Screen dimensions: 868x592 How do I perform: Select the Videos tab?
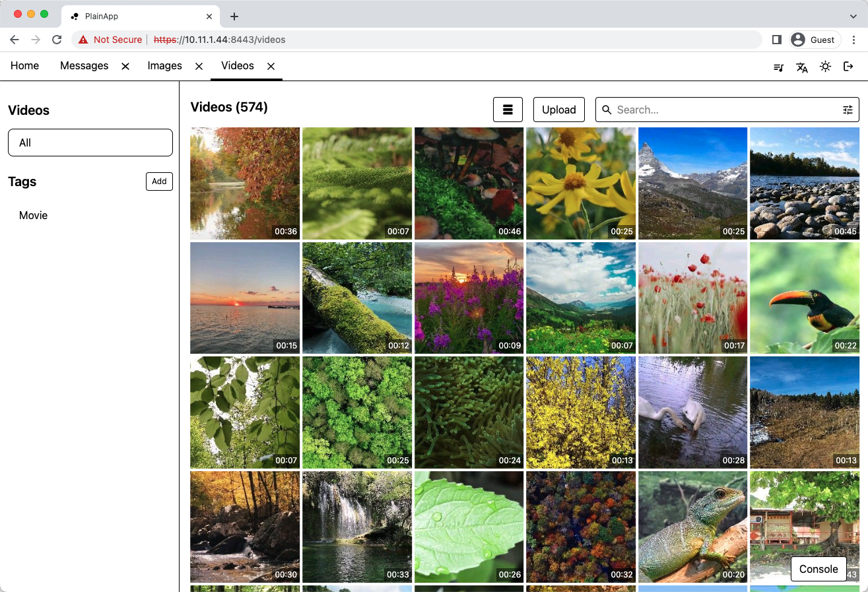(238, 66)
